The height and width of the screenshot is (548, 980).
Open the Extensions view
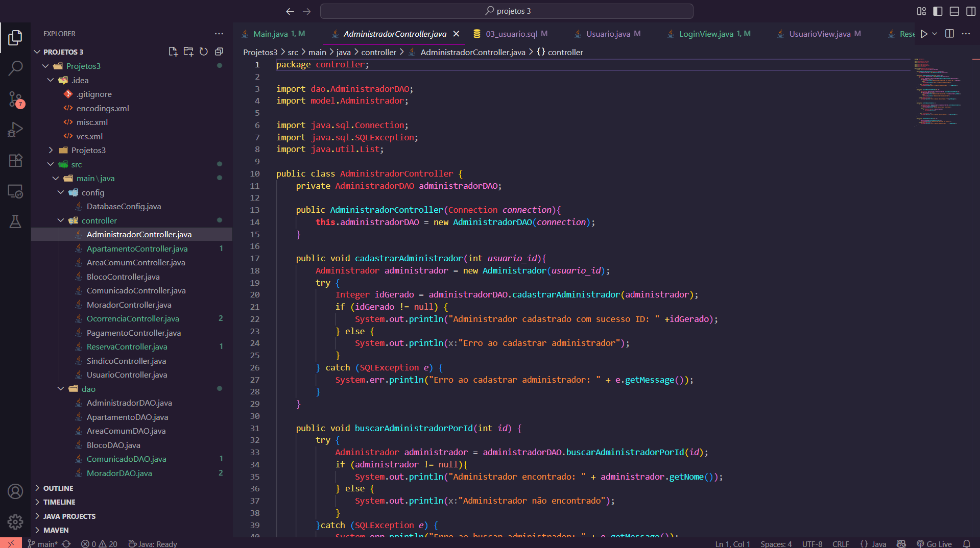tap(15, 160)
